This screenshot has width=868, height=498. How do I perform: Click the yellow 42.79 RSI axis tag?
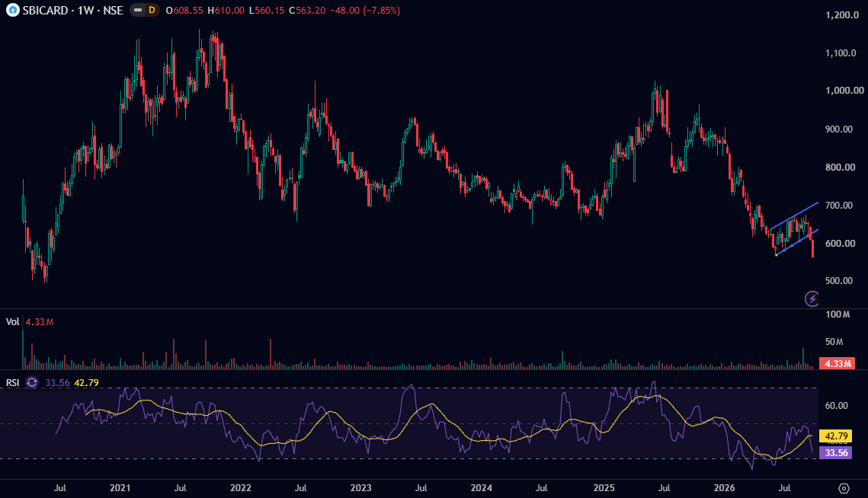(x=836, y=436)
